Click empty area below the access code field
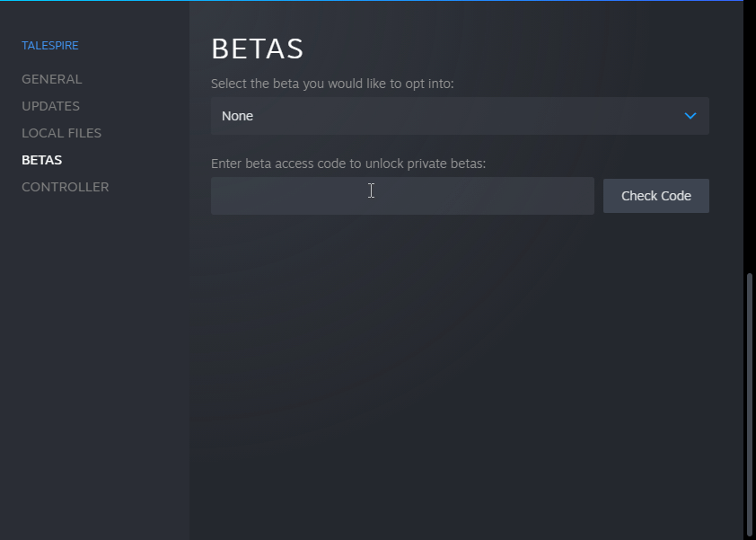756x540 pixels. pos(449,359)
